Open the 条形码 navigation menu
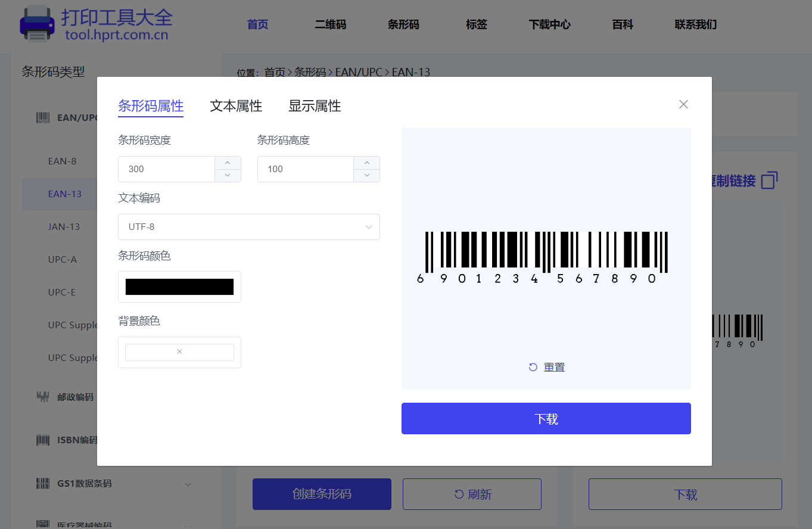 [x=403, y=24]
